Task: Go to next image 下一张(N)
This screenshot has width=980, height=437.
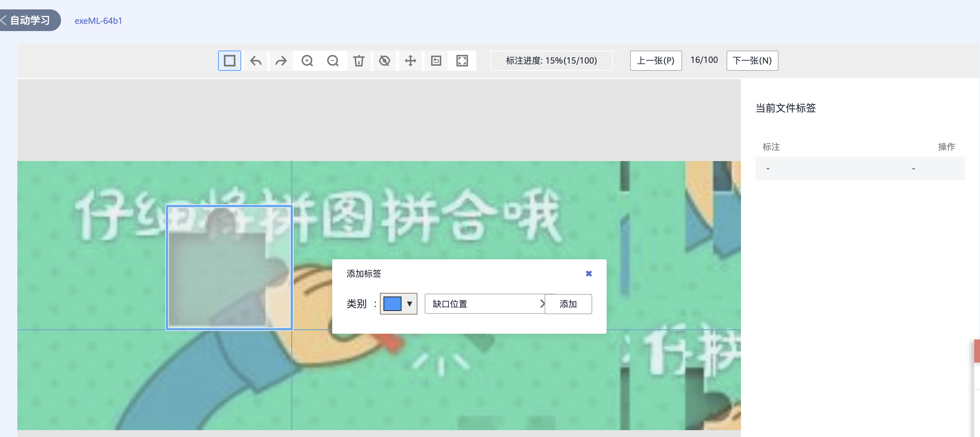Action: [752, 61]
